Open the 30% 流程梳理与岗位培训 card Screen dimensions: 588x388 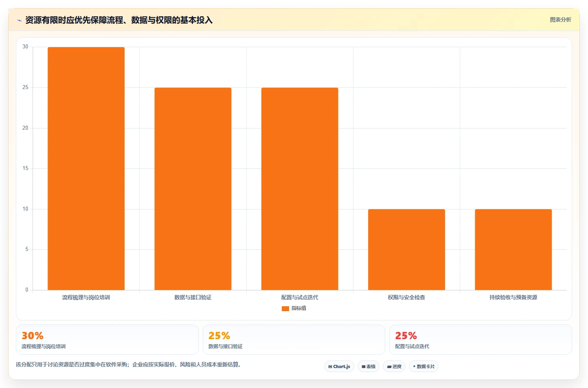[107, 340]
